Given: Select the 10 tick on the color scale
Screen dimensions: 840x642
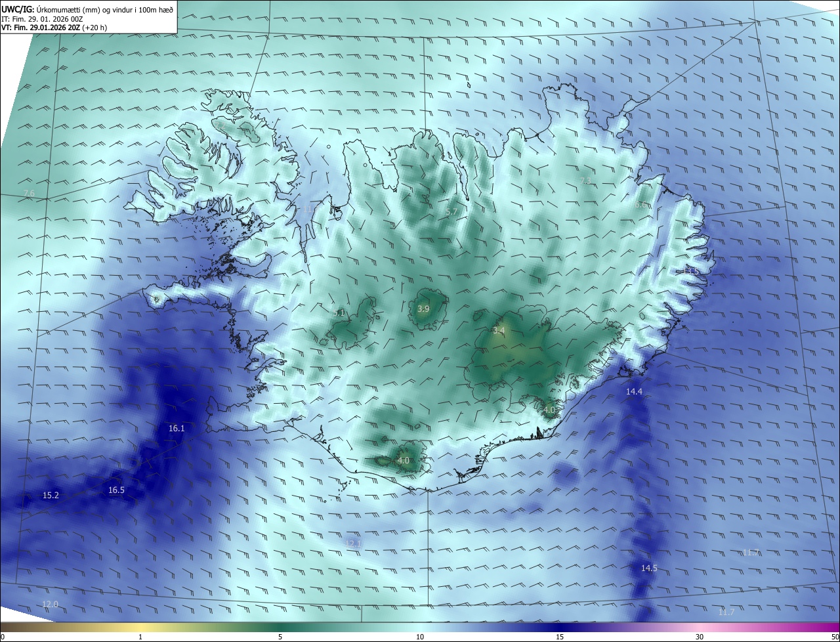Looking at the screenshot, I should pyautogui.click(x=420, y=637).
